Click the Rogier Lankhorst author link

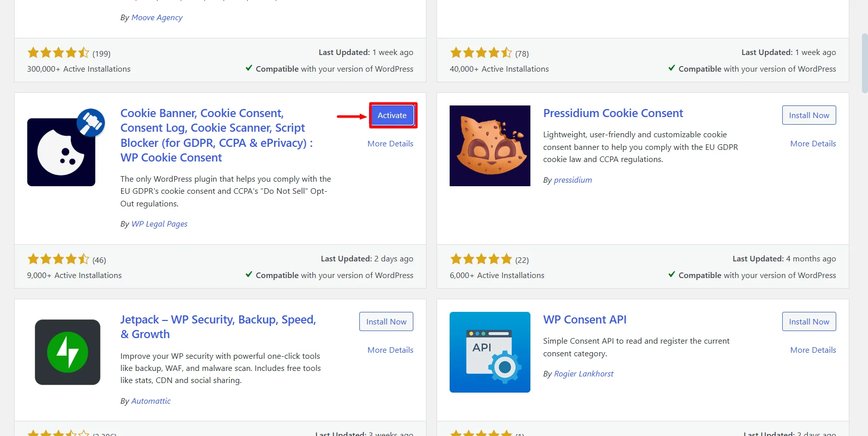click(x=583, y=373)
